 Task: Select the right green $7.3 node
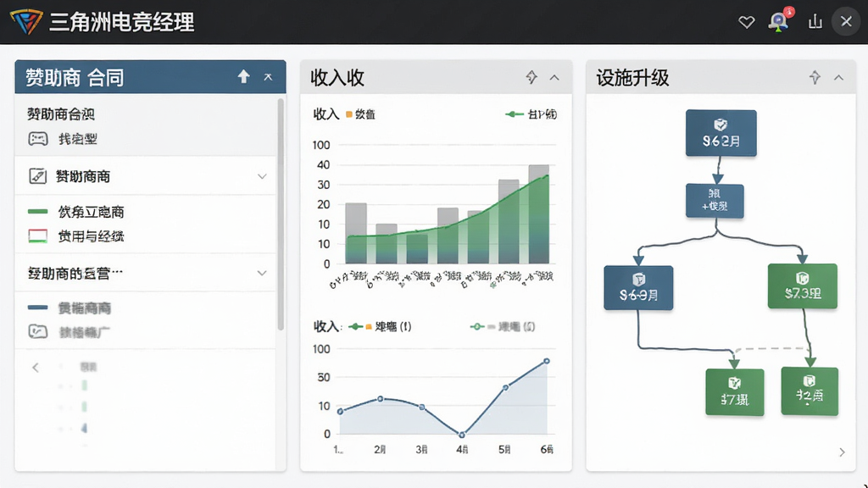tap(802, 286)
